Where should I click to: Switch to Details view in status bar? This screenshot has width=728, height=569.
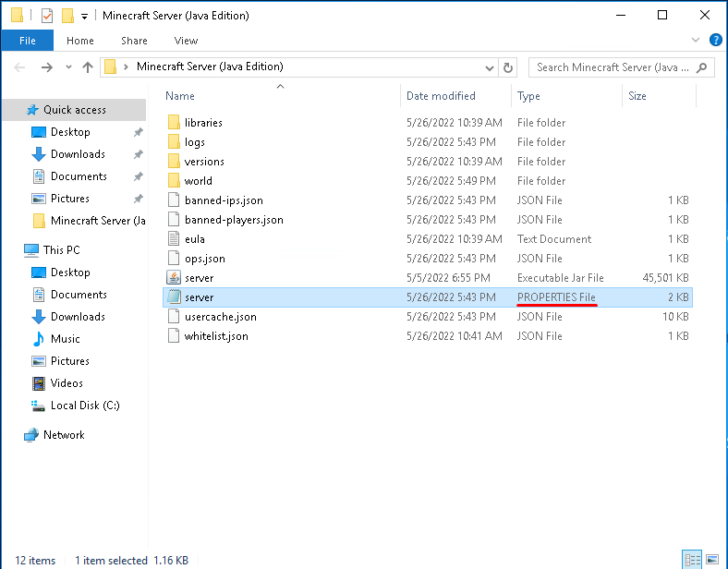click(692, 560)
